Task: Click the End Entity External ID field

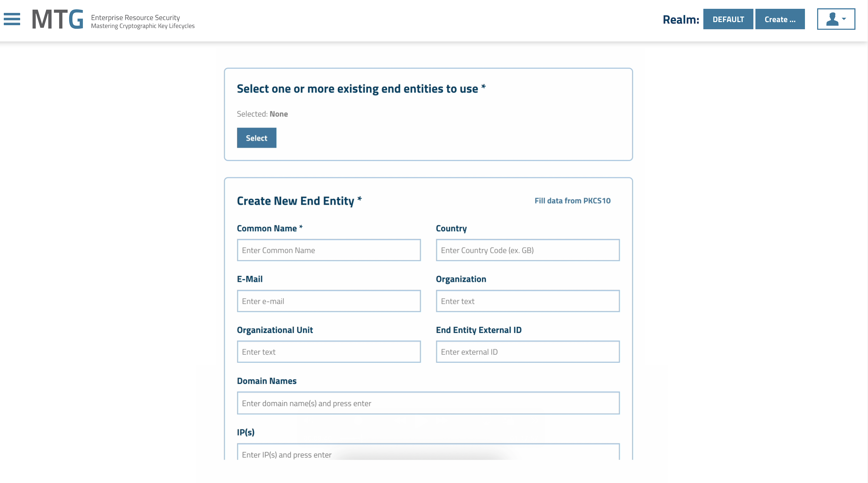Action: pyautogui.click(x=527, y=352)
